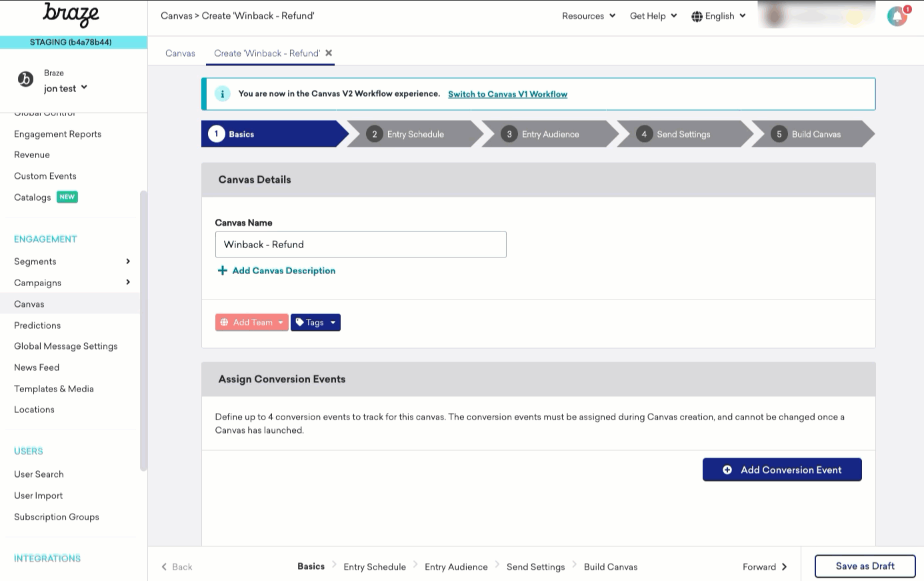Image resolution: width=924 pixels, height=581 pixels.
Task: Open Catalogs in sidebar
Action: click(x=33, y=197)
